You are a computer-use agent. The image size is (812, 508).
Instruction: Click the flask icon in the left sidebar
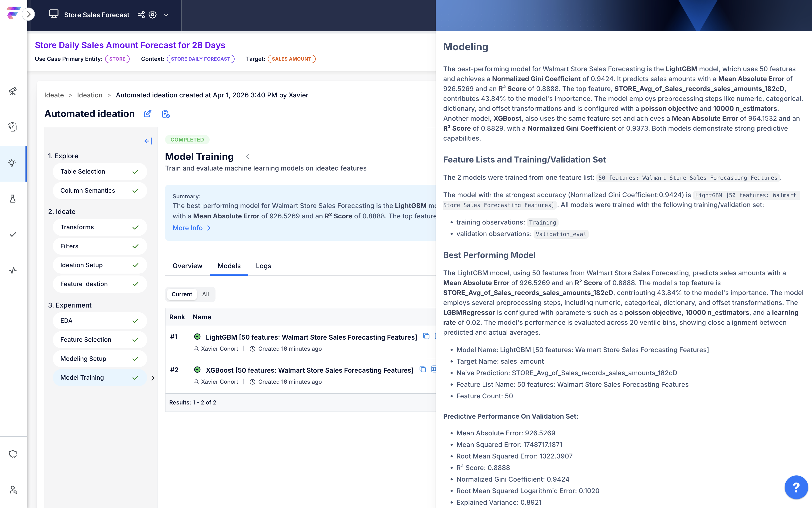point(12,199)
